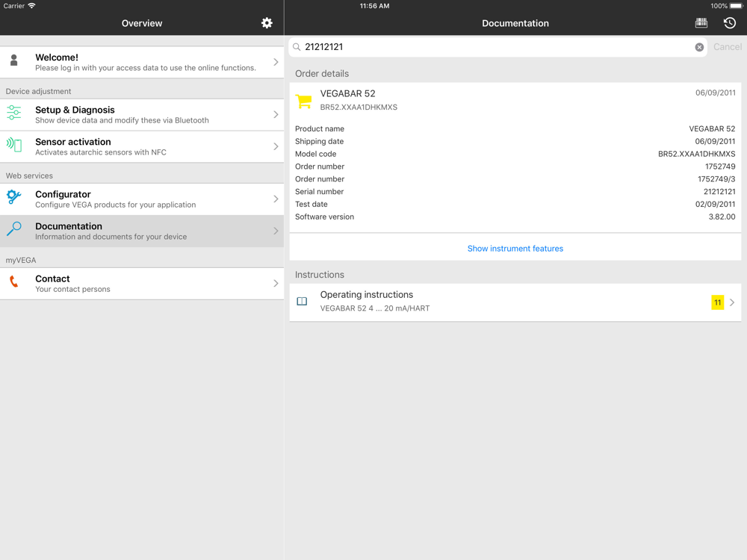The height and width of the screenshot is (560, 747).
Task: Open Contact persons entry
Action: (x=142, y=283)
